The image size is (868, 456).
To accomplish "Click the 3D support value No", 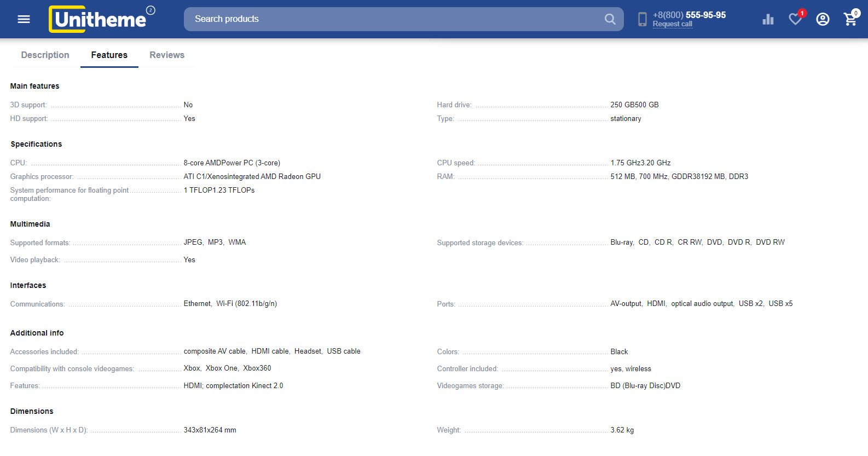I will click(x=188, y=105).
